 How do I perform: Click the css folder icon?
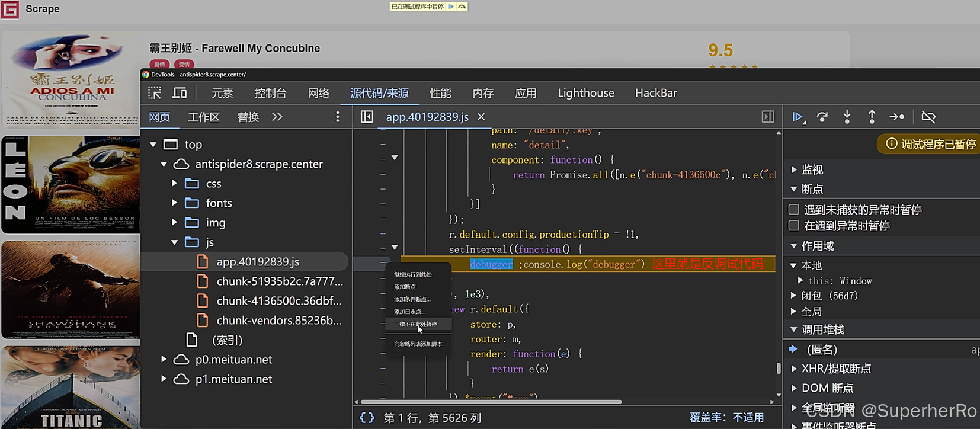(191, 183)
